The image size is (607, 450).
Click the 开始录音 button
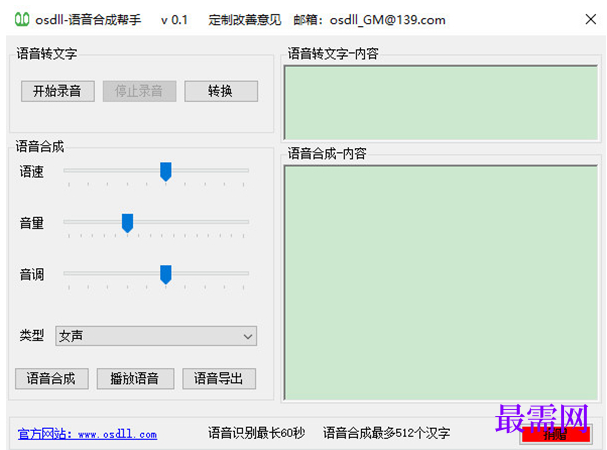tap(58, 91)
